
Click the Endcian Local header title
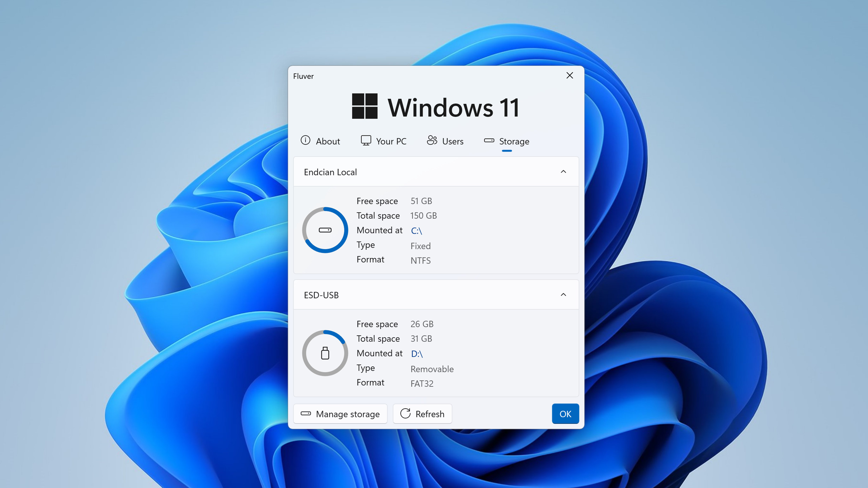[330, 172]
